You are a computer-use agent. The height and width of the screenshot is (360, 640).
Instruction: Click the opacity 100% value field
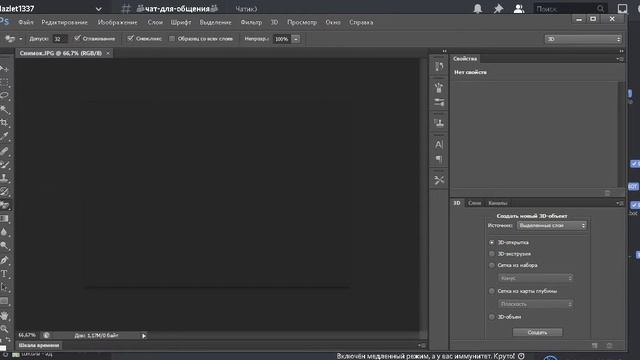pyautogui.click(x=282, y=39)
